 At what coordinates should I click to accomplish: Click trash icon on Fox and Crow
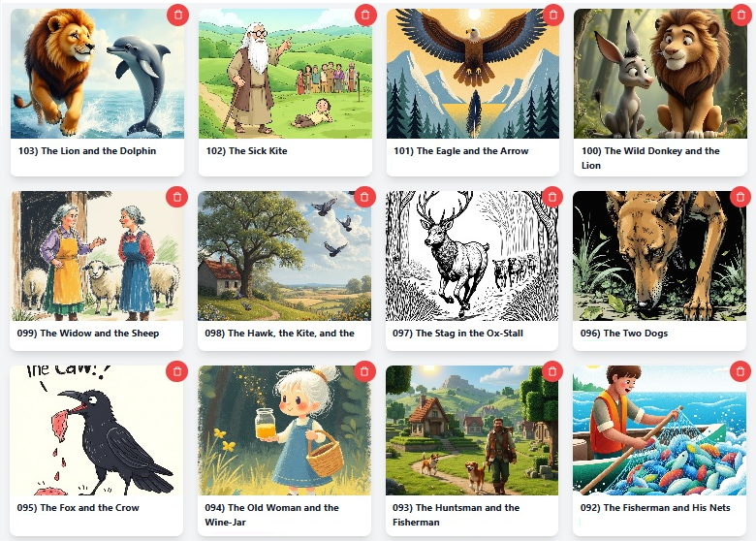[177, 371]
